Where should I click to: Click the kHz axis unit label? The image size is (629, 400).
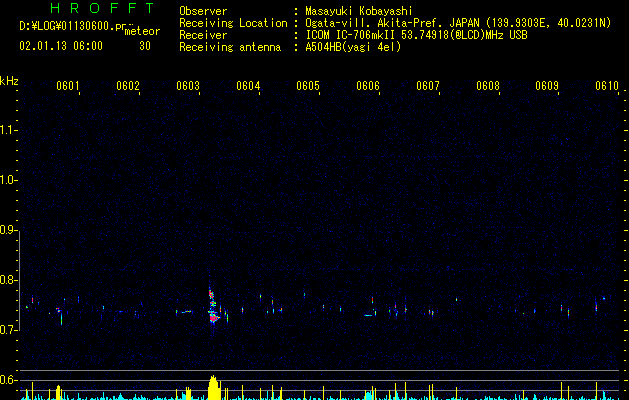(x=9, y=81)
